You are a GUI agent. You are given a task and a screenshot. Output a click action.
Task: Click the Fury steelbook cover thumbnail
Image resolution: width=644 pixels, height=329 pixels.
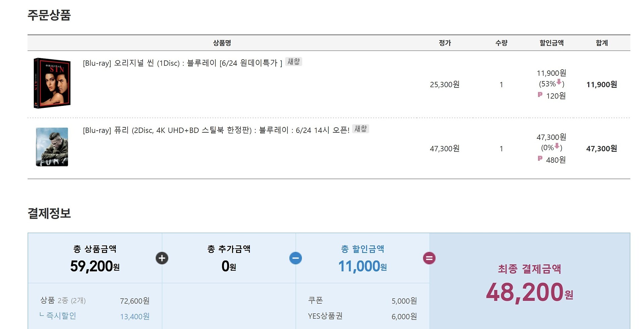click(52, 147)
